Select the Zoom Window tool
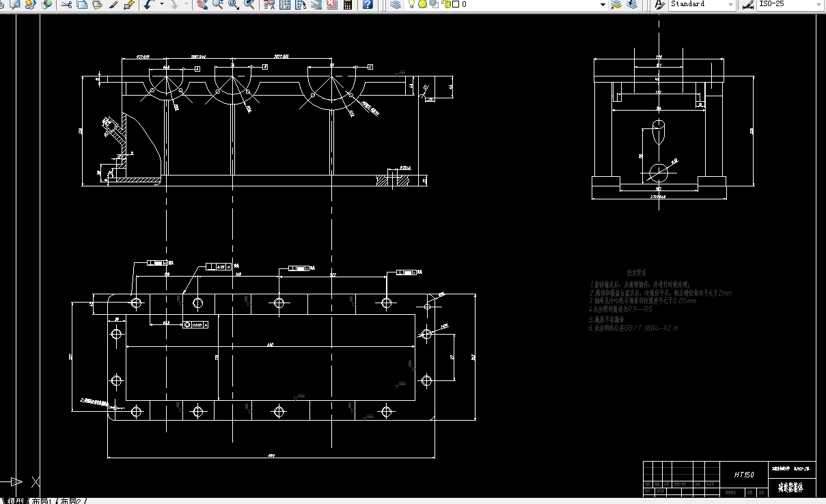This screenshot has width=826, height=504. coord(234,4)
